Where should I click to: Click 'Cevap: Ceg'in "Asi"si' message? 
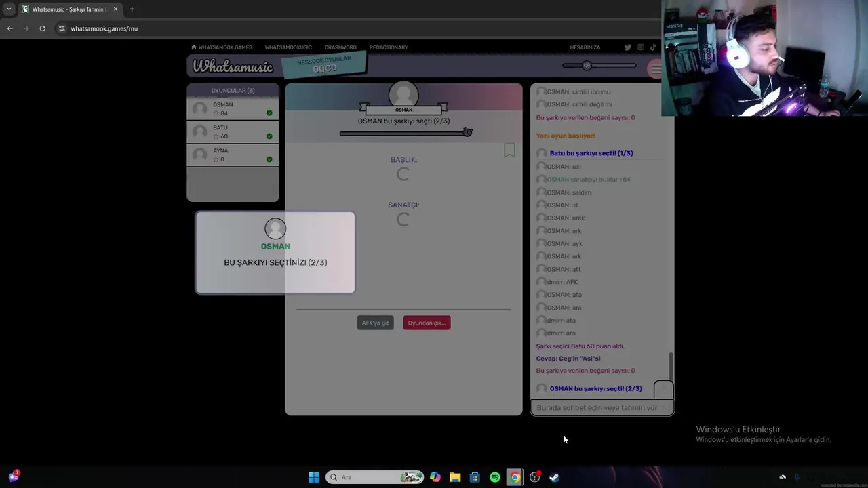pyautogui.click(x=568, y=359)
